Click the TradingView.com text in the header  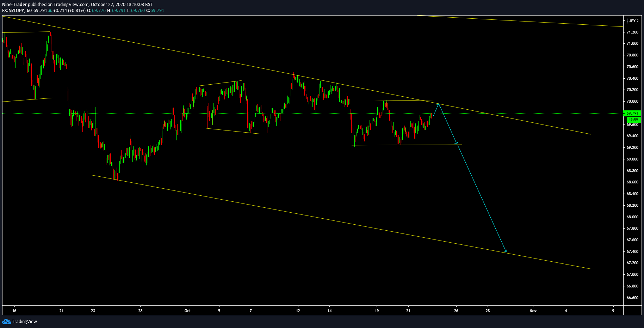pyautogui.click(x=72, y=5)
